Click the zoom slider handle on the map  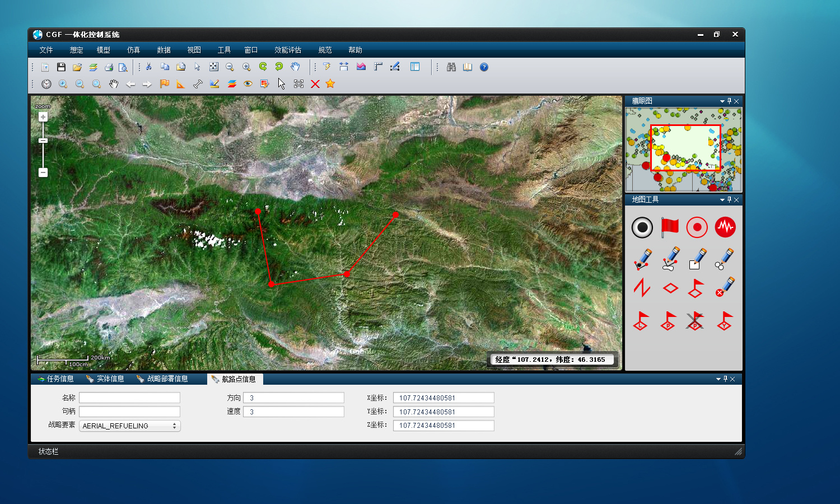[x=43, y=141]
